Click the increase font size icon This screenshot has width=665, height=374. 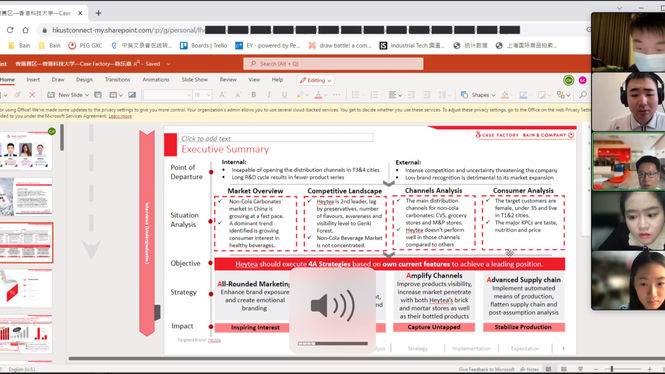pos(222,95)
